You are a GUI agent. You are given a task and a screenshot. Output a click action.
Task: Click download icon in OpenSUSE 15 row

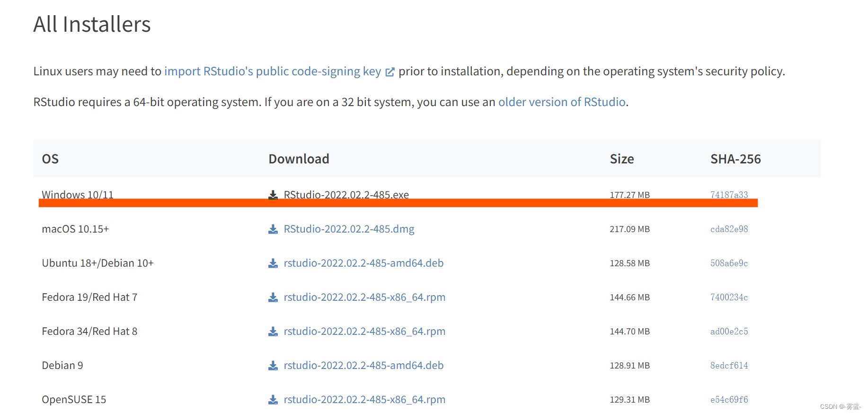[x=273, y=400]
